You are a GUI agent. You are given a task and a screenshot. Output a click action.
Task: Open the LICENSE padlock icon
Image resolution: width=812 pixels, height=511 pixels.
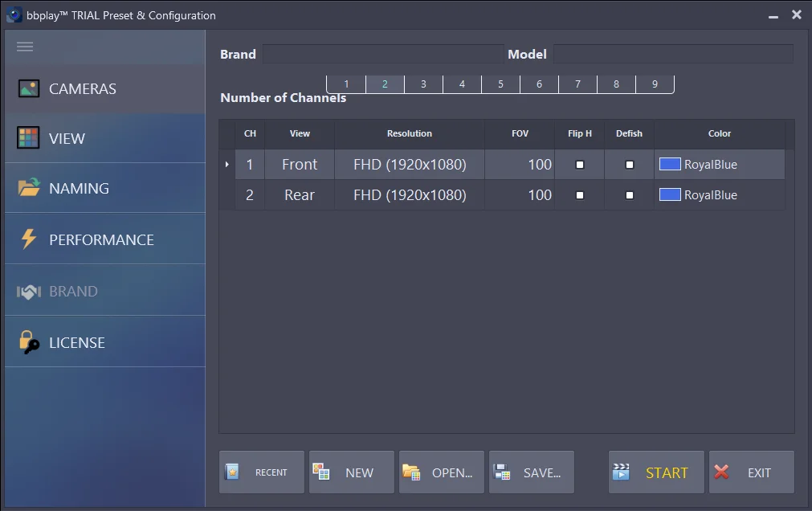pos(29,342)
